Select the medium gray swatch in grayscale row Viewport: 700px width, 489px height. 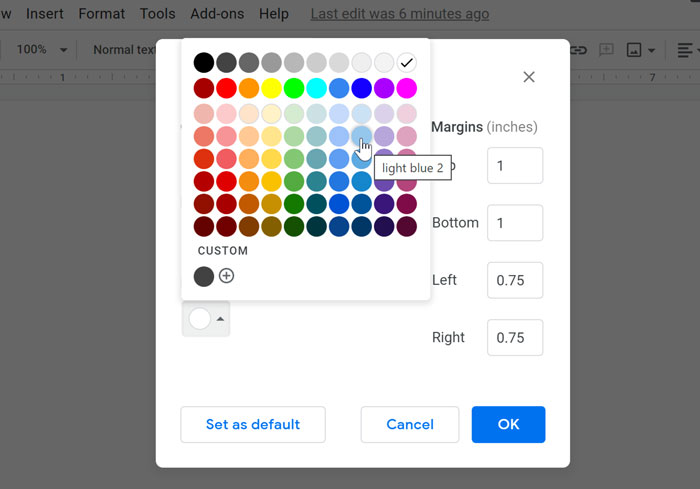(x=271, y=63)
